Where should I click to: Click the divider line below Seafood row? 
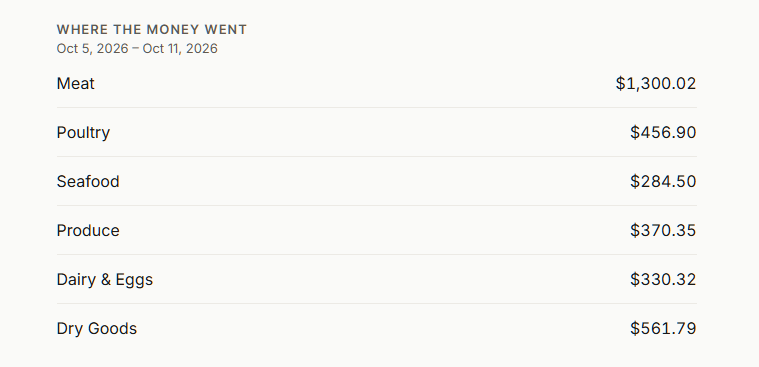(377, 205)
